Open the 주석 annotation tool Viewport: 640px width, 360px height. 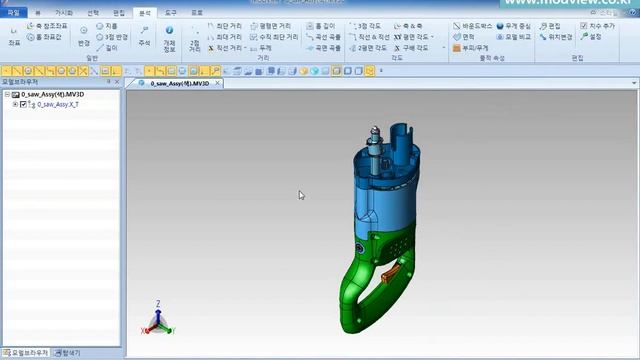pos(144,36)
